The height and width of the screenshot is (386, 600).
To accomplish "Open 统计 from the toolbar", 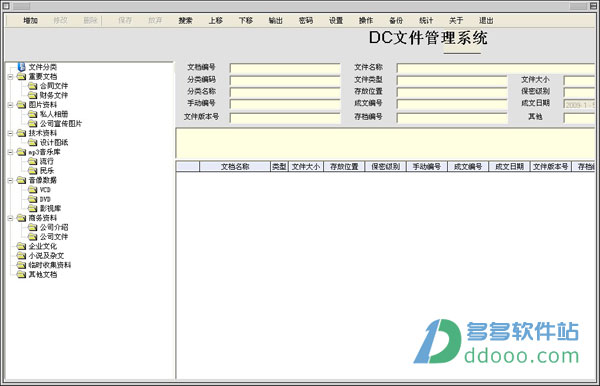I will 426,21.
